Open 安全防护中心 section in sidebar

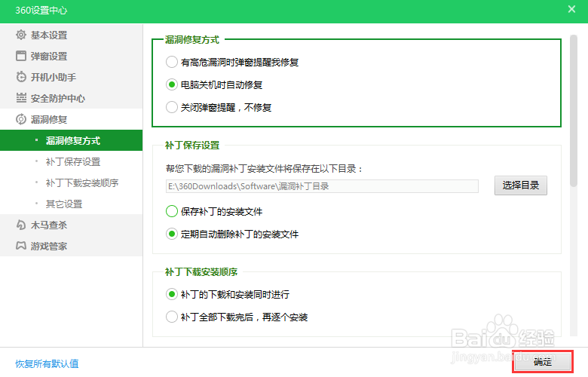tap(72, 98)
